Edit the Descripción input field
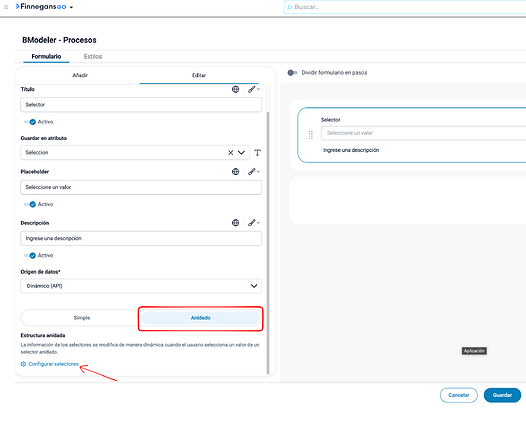Screen dimensions: 526x423 click(141, 239)
